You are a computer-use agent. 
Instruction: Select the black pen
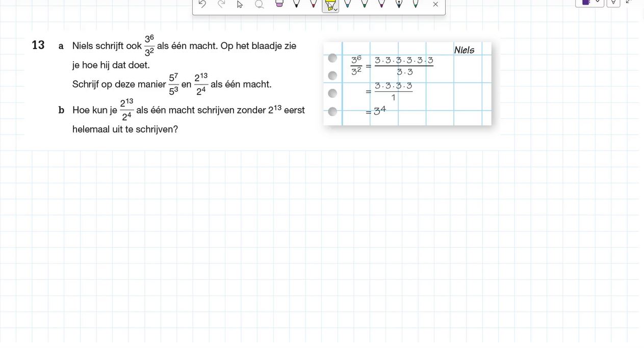296,4
